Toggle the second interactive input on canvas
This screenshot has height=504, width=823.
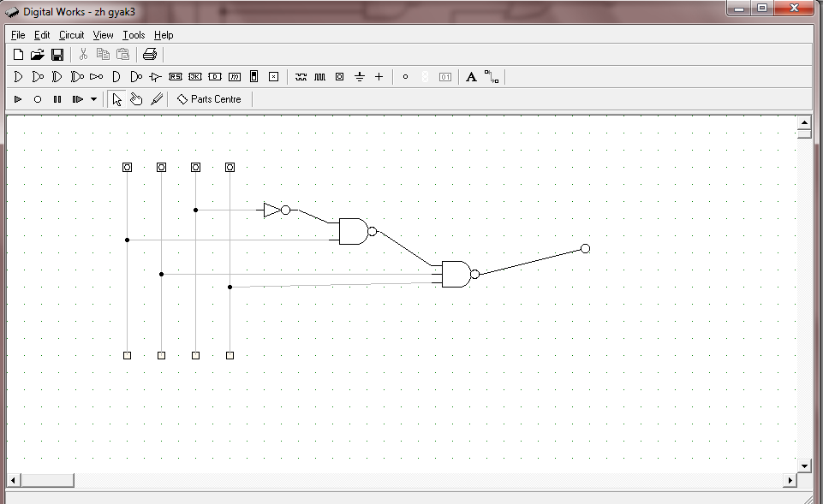point(161,168)
